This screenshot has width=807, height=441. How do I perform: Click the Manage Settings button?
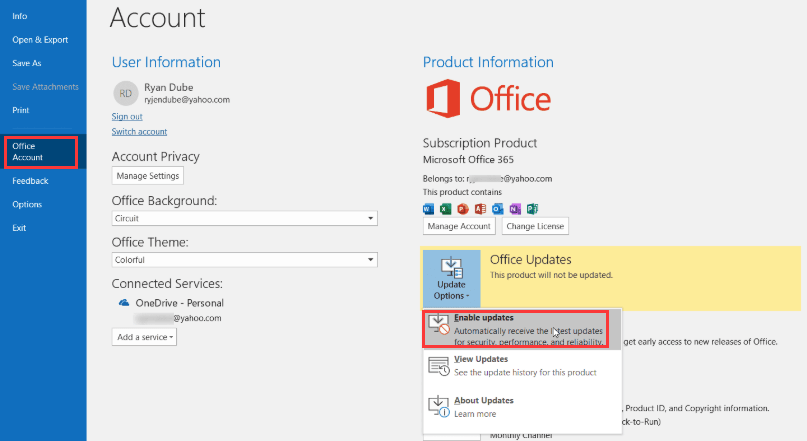148,176
